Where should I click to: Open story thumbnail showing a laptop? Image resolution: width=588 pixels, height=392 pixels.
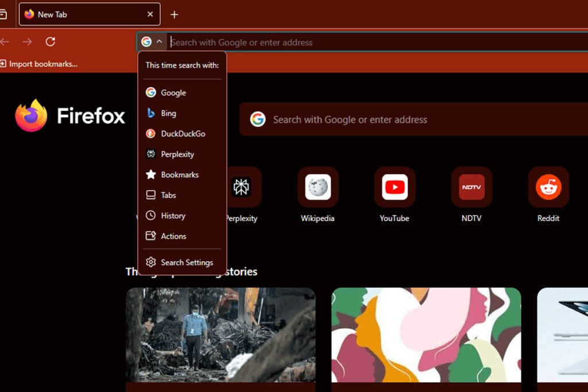(x=563, y=335)
